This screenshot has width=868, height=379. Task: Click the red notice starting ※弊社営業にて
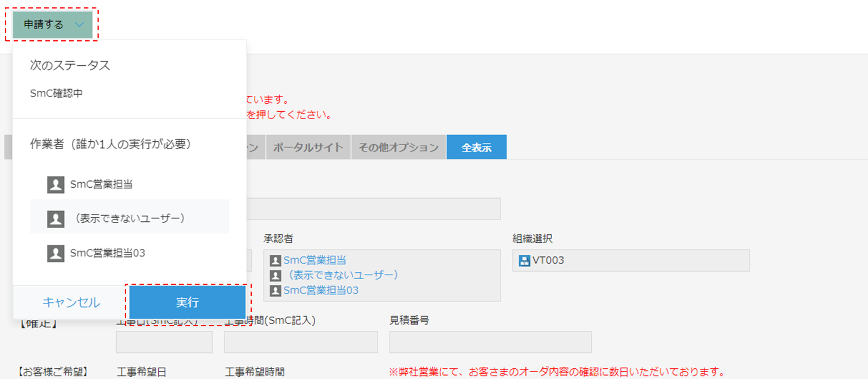click(557, 372)
